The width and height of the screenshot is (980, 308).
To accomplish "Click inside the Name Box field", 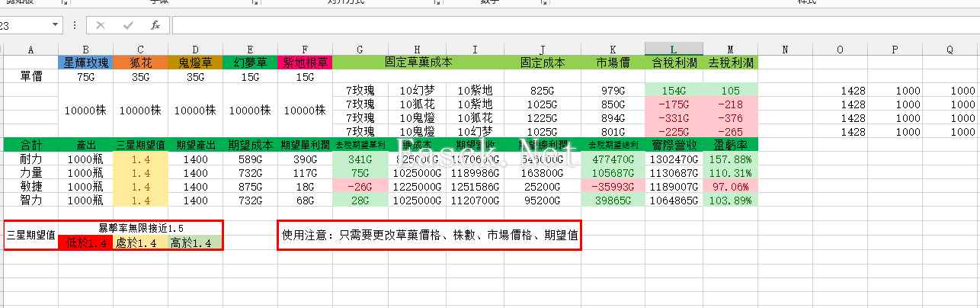I will coord(25,25).
